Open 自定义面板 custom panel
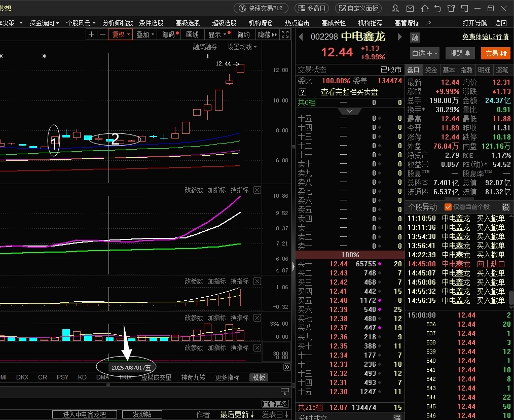The width and height of the screenshot is (514, 420). tap(358, 8)
